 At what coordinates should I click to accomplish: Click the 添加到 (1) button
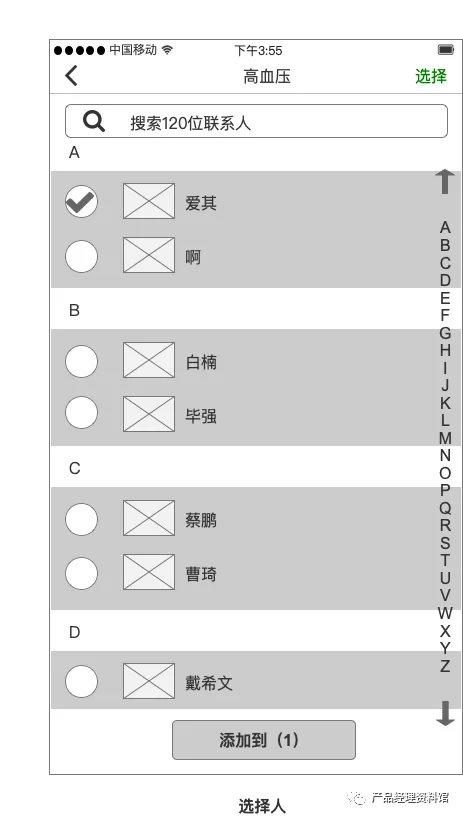tap(264, 740)
